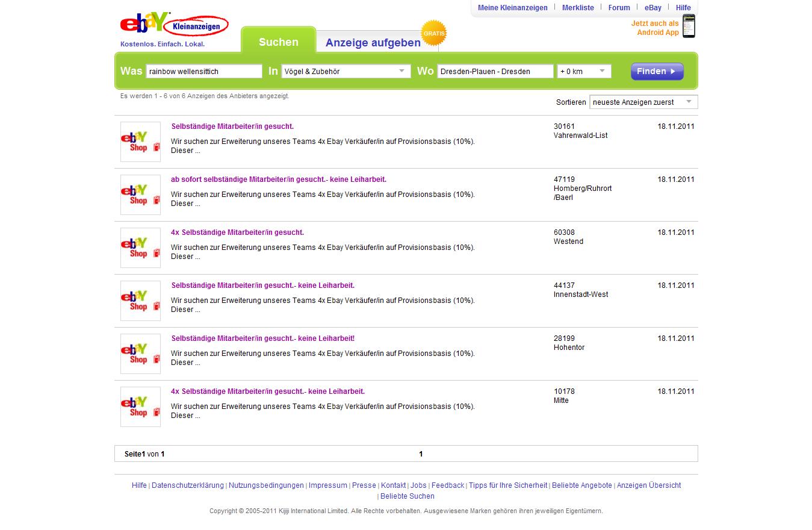Open Datenschutzerklärung footer link
Viewport: 812px width, 530px height.
pos(188,485)
